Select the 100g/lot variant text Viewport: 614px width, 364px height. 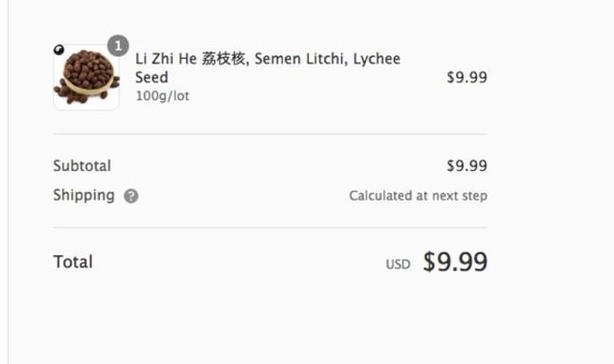[x=162, y=96]
